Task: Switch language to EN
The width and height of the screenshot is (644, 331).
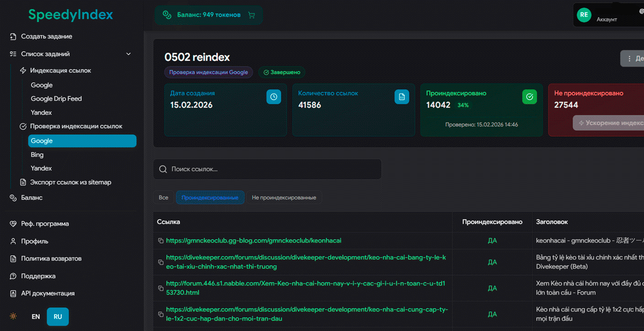Action: 36,316
